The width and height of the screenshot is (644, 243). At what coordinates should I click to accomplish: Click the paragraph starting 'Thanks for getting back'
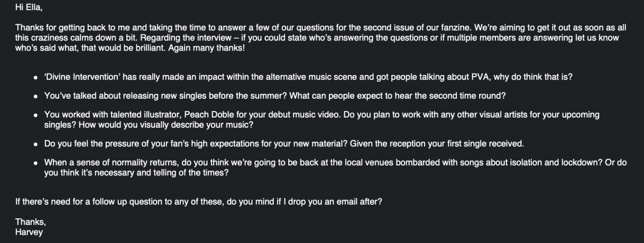(317, 38)
